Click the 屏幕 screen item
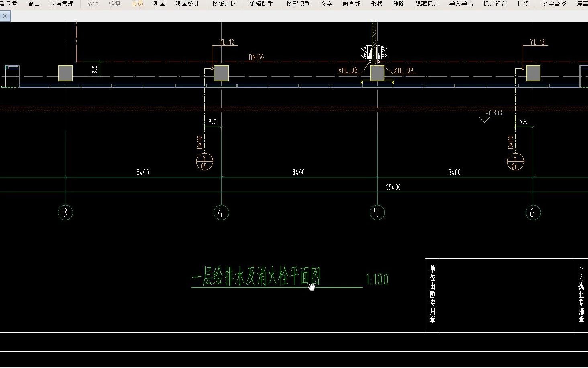 [582, 4]
